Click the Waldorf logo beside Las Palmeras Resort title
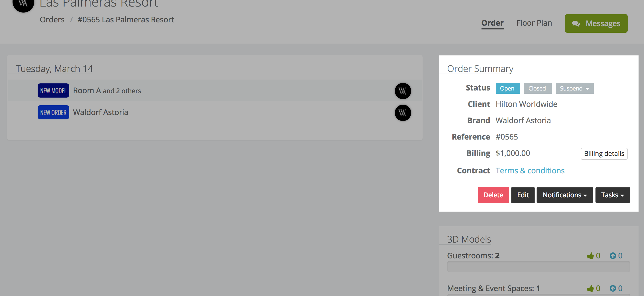 point(23,3)
